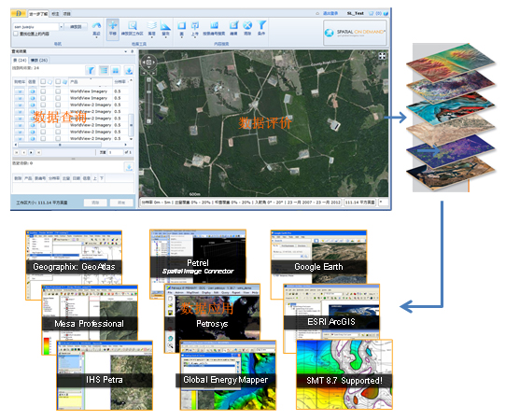Image resolution: width=506 pixels, height=420 pixels.
Task: Click the Advanced curved-arrow navigation icon
Action: [x=96, y=25]
